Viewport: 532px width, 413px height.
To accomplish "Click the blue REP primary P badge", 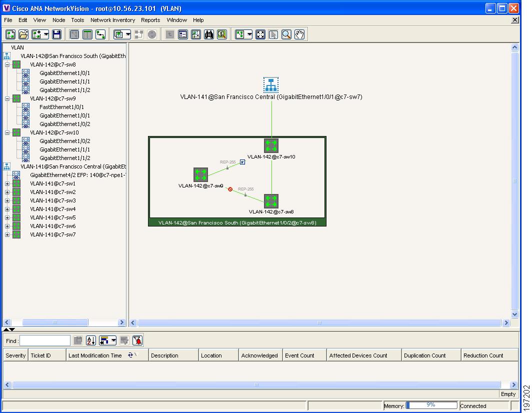I will [x=242, y=162].
